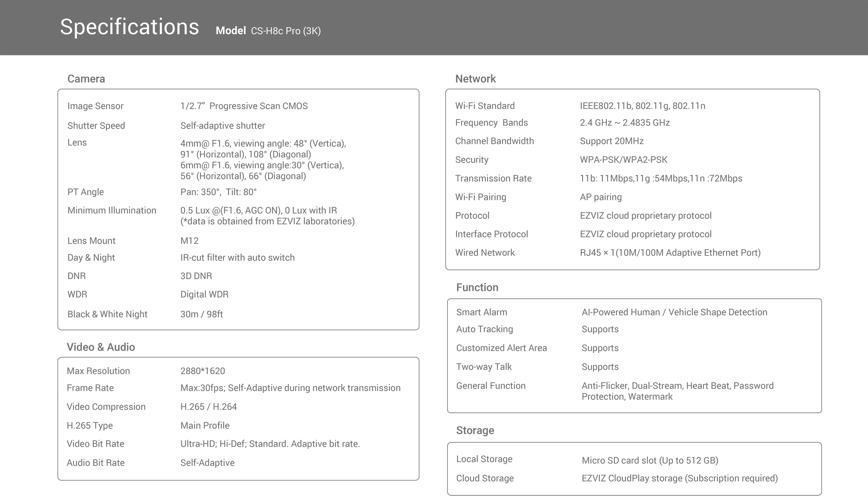
Task: Select 'IR-cut filter with auto switch'
Action: tap(238, 257)
